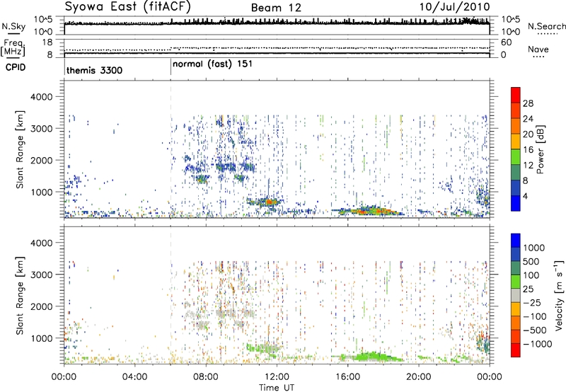Click the '−500' Velocity colorbar label
566x392 pixels.
pyautogui.click(x=534, y=330)
